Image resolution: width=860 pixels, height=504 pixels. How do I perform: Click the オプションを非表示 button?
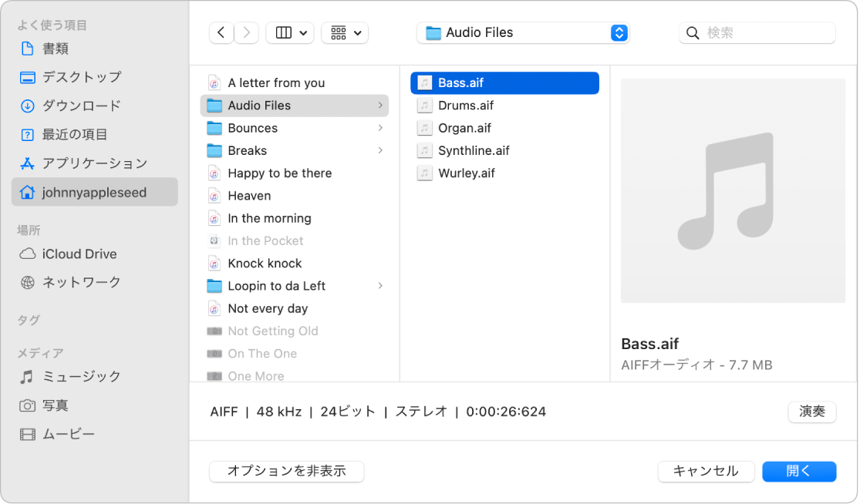[x=286, y=471]
